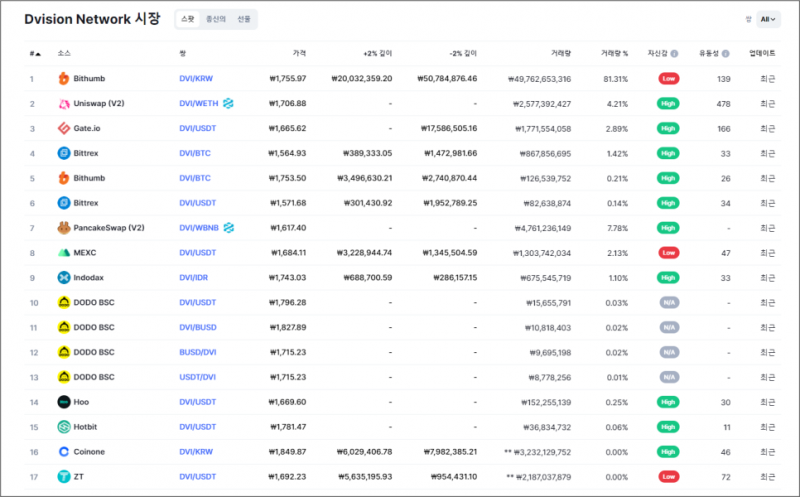
Task: Click the Low confidence badge in Bithumb row 1
Action: click(x=668, y=79)
